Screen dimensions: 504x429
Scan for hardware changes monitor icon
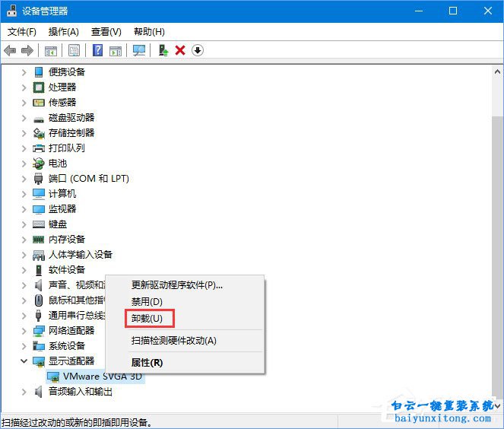coord(139,50)
